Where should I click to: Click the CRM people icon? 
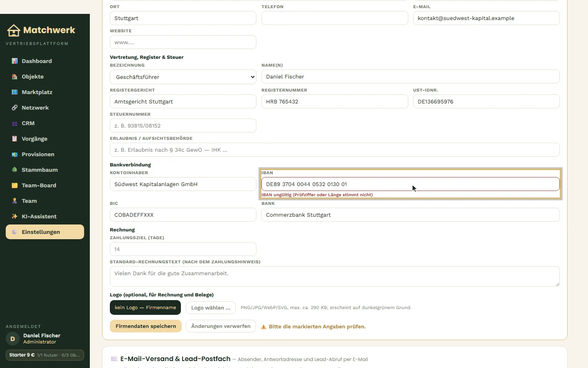click(x=15, y=123)
